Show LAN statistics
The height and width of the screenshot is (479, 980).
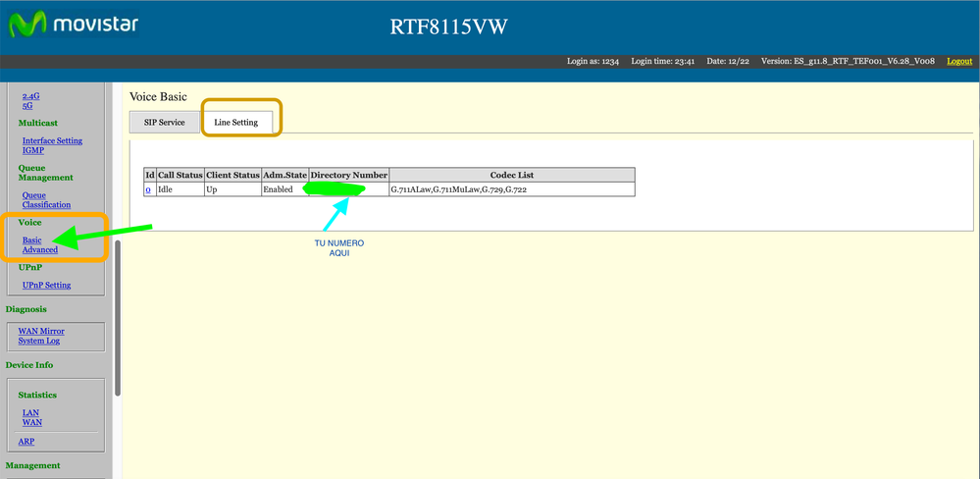tap(30, 413)
